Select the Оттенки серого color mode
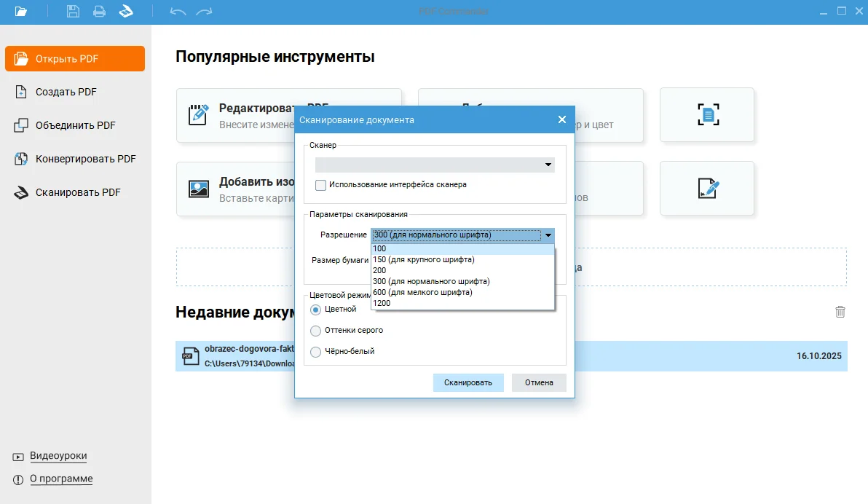The height and width of the screenshot is (504, 868). (316, 331)
